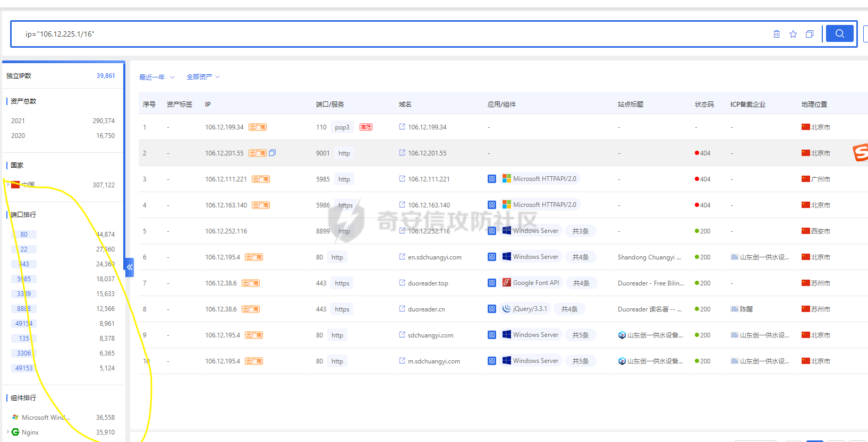Filter by port 3306 in port ranking
The image size is (868, 442).
tap(24, 353)
